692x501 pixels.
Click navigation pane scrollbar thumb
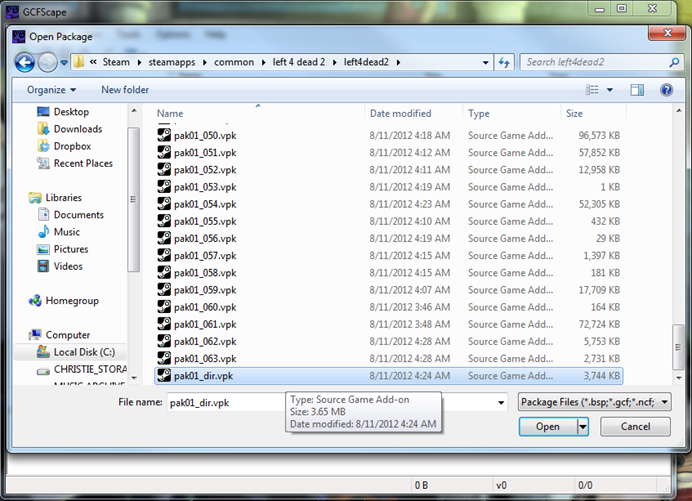tap(133, 200)
